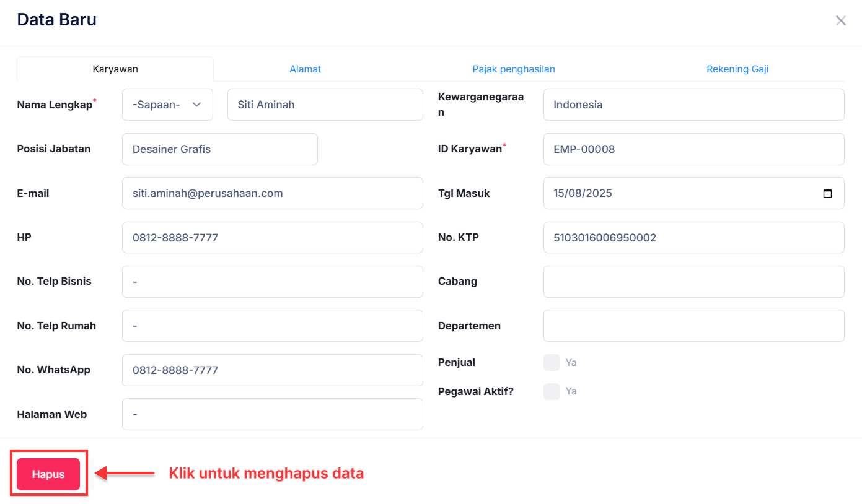Toggle the Penjual checkbox
This screenshot has height=504, width=862.
pos(552,362)
